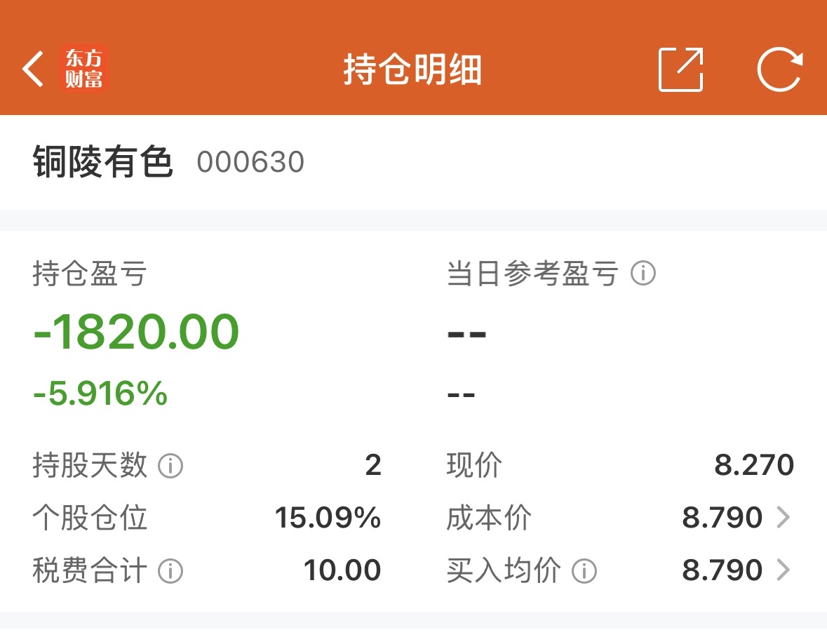The image size is (827, 644).
Task: Tap the share/export icon
Action: (680, 69)
